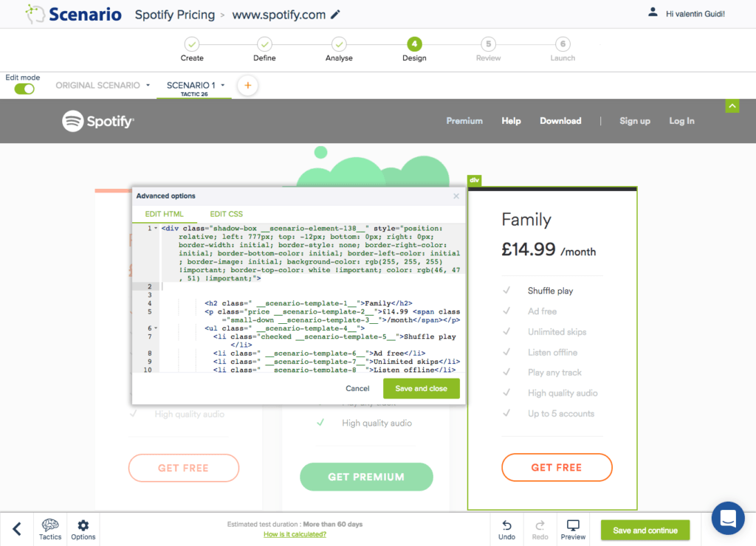Collapse the page with green up-arrow button
Viewport: 756px width, 546px height.
click(732, 106)
